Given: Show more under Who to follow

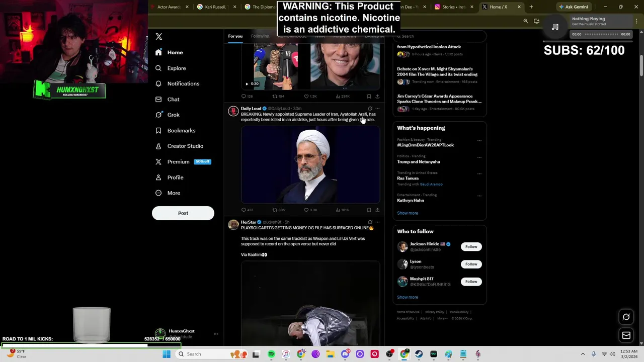Looking at the screenshot, I should click(x=408, y=297).
